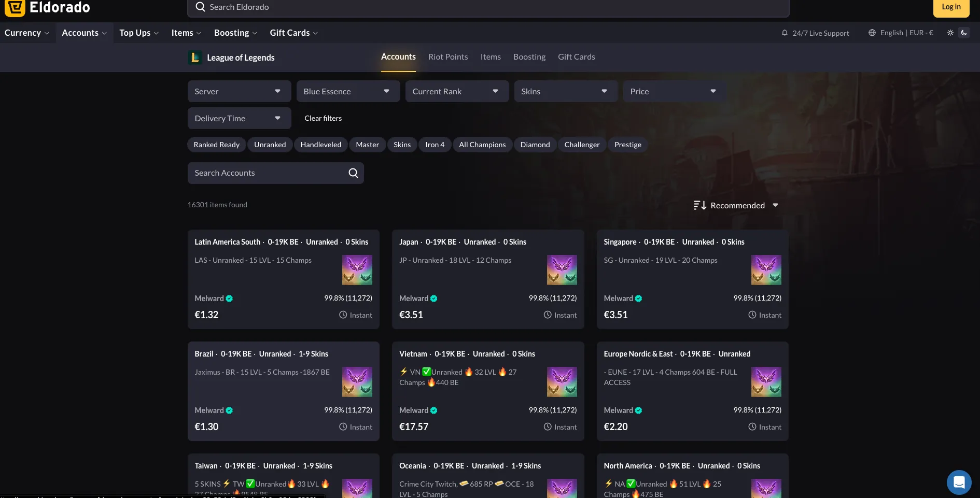
Task: Open the Top Ups menu
Action: coord(139,33)
